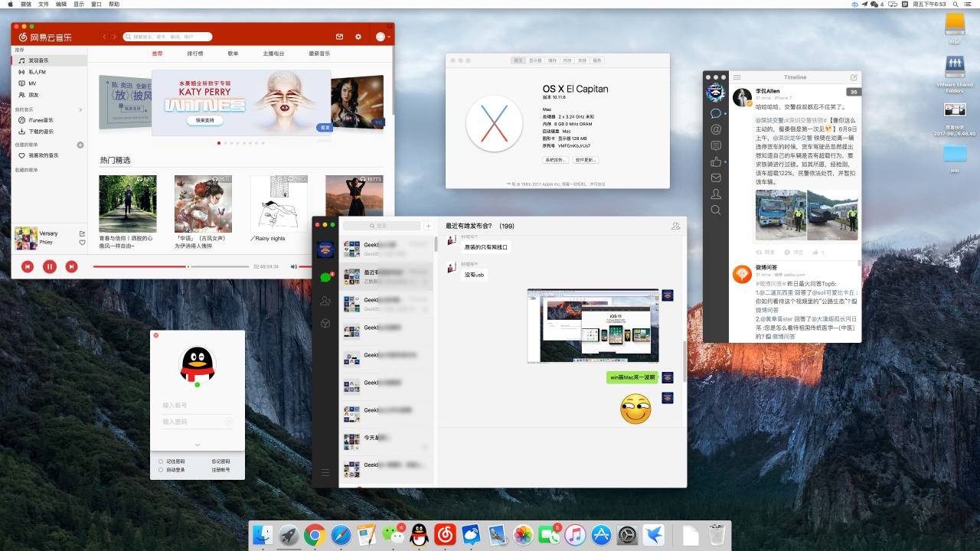
Task: Switch to 排行榜 tab in NetEase Music
Action: 195,54
